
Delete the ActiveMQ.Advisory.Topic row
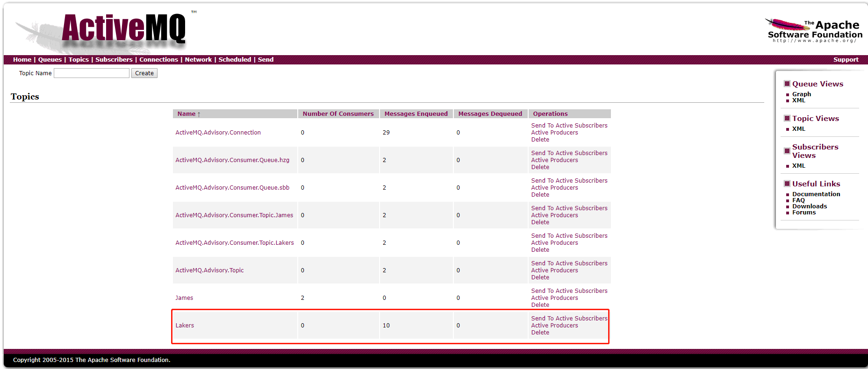click(540, 277)
